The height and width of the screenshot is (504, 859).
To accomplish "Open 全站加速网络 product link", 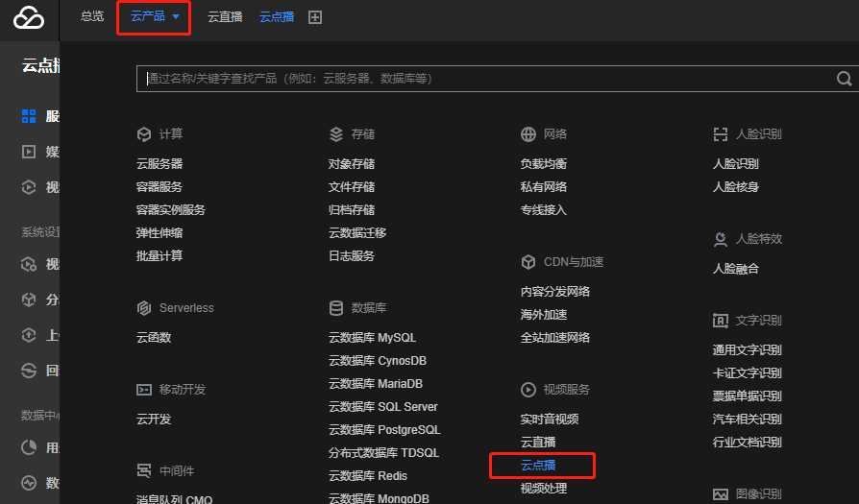I will tap(555, 337).
